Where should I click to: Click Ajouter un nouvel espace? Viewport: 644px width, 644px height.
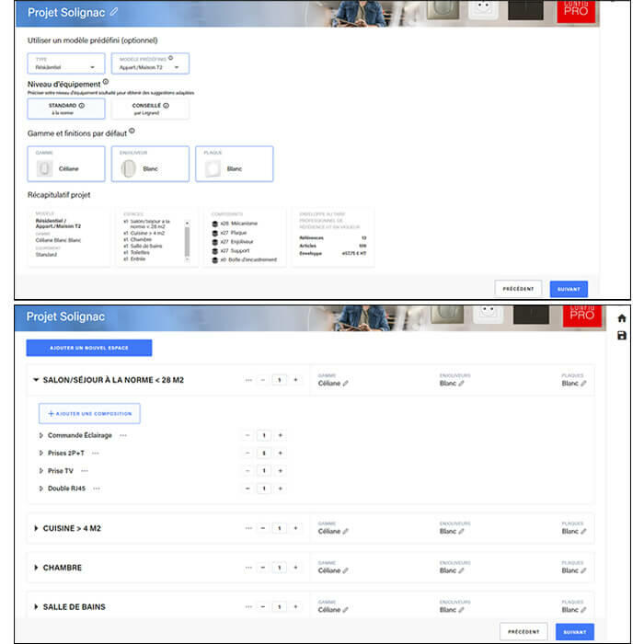[89, 348]
